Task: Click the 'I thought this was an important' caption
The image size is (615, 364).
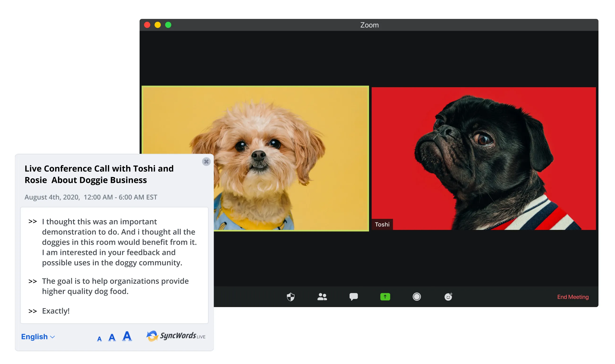Action: point(120,242)
